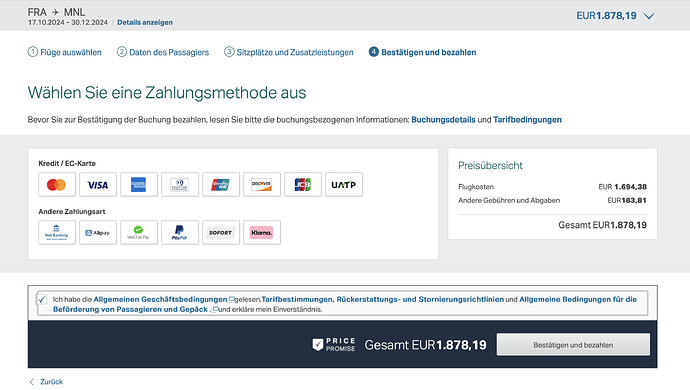Open step 3 Sitzplätze und Zusatzleistungen
The height and width of the screenshot is (390, 690).
(289, 52)
